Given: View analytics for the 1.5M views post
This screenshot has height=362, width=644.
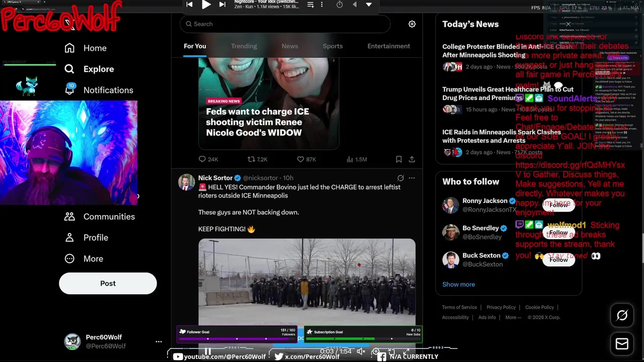Looking at the screenshot, I should click(x=357, y=159).
